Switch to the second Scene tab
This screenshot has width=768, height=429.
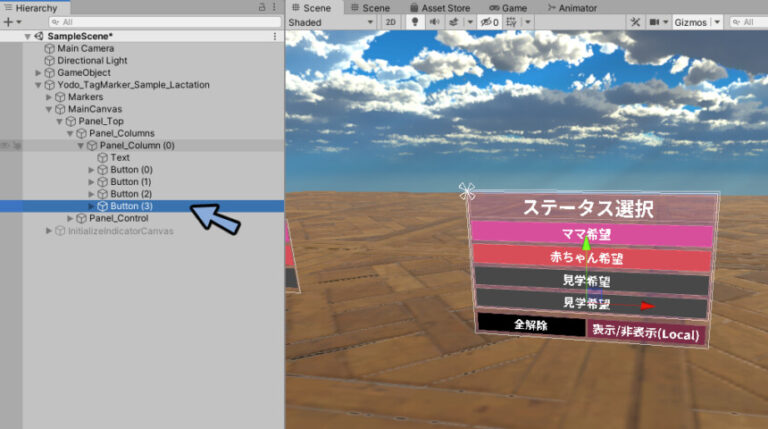click(x=371, y=8)
